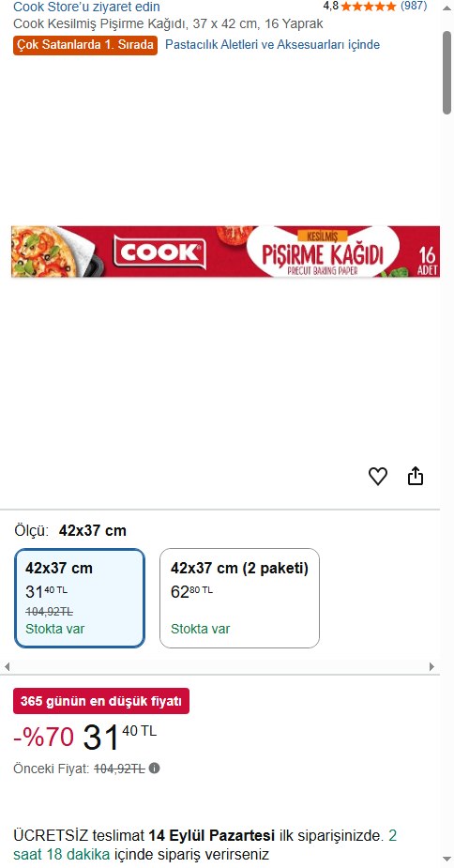Open the 987 reviews count link

coord(414,6)
